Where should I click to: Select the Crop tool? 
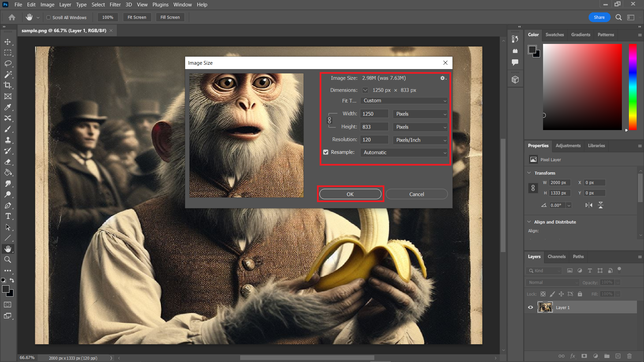(8, 85)
